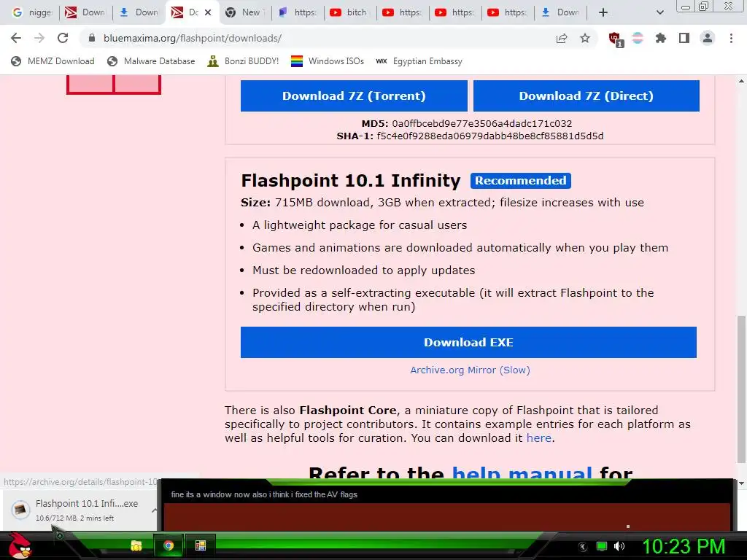The width and height of the screenshot is (747, 560).
Task: View site info via the lock icon
Action: [x=92, y=38]
